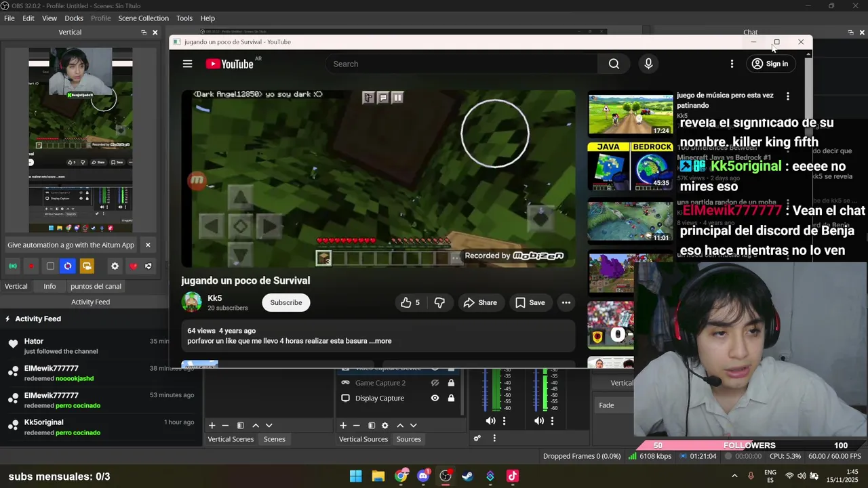This screenshot has width=868, height=488.
Task: Open source properties gear in Sources dock
Action: [x=385, y=426]
